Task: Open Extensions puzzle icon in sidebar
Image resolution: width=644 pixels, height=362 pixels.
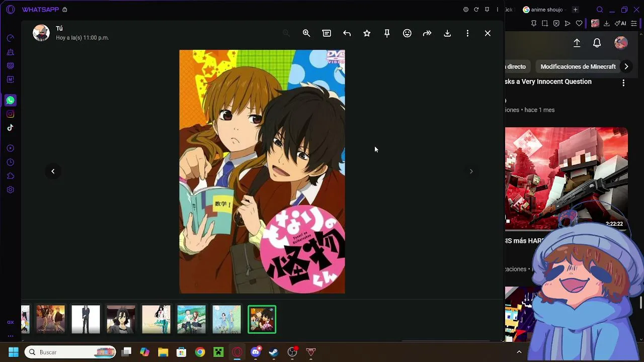Action: [x=11, y=176]
